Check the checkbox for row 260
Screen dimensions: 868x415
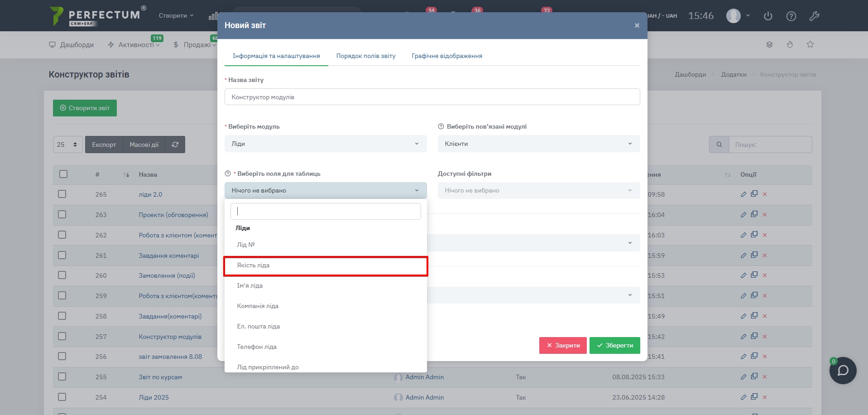pos(62,275)
